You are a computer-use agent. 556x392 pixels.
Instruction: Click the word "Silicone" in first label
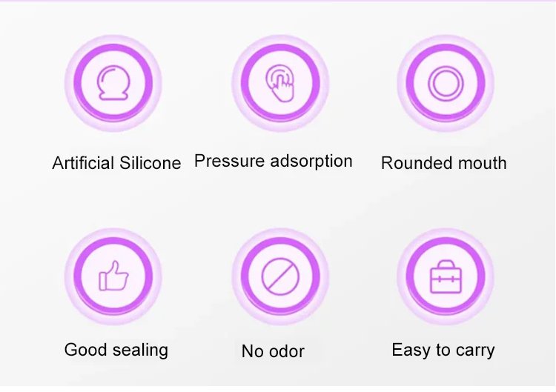click(x=150, y=163)
